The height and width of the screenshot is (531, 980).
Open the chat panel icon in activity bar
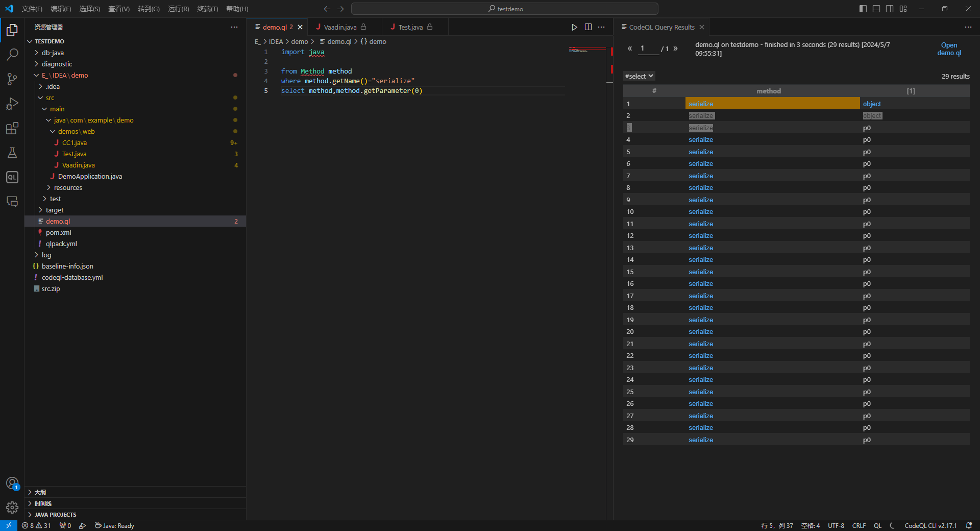click(12, 202)
